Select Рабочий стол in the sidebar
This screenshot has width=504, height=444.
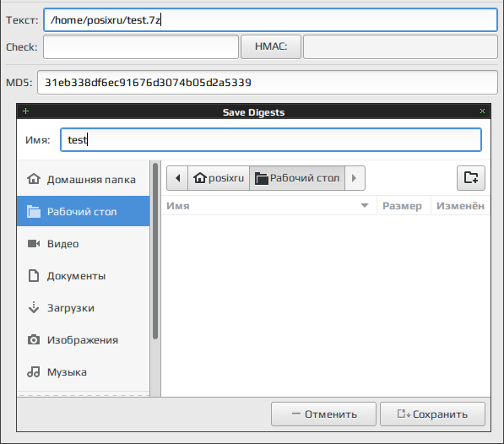click(84, 211)
